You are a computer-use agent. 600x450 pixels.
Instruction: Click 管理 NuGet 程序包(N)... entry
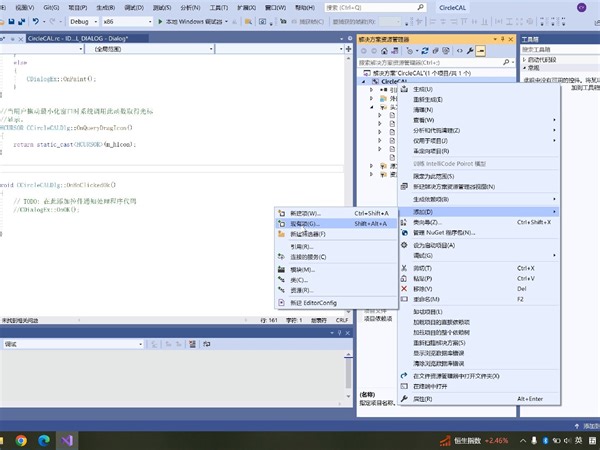tap(479, 232)
